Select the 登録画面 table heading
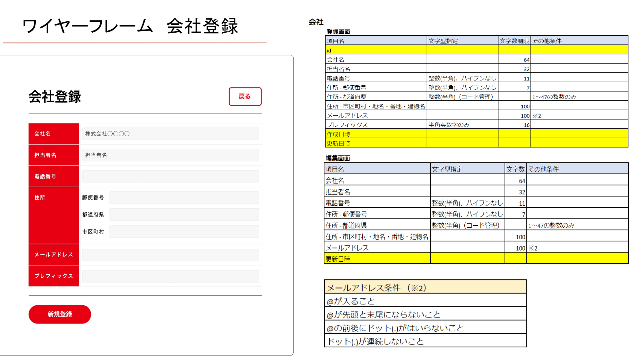The height and width of the screenshot is (364, 644). (x=338, y=32)
